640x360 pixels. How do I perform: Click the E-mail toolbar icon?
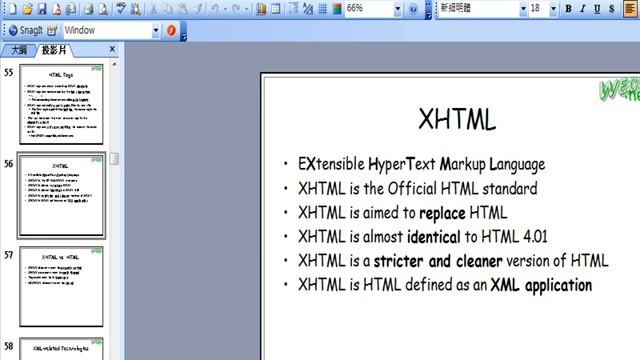71,8
